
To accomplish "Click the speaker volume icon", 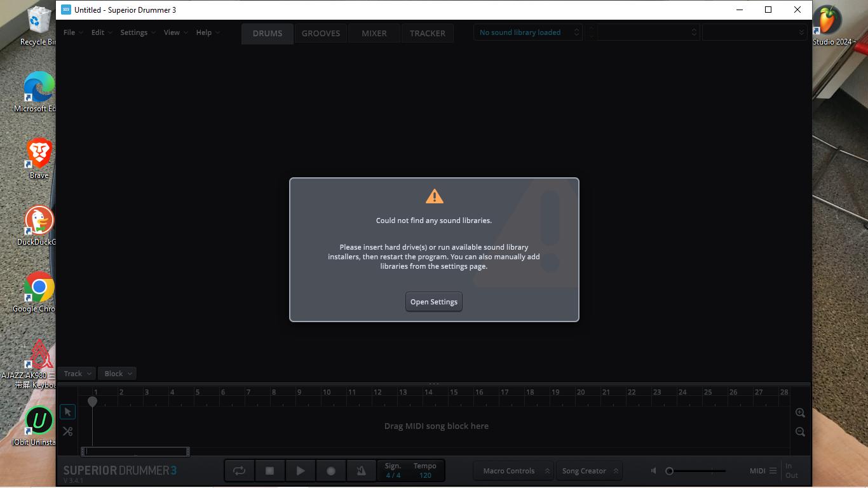I will (x=654, y=471).
